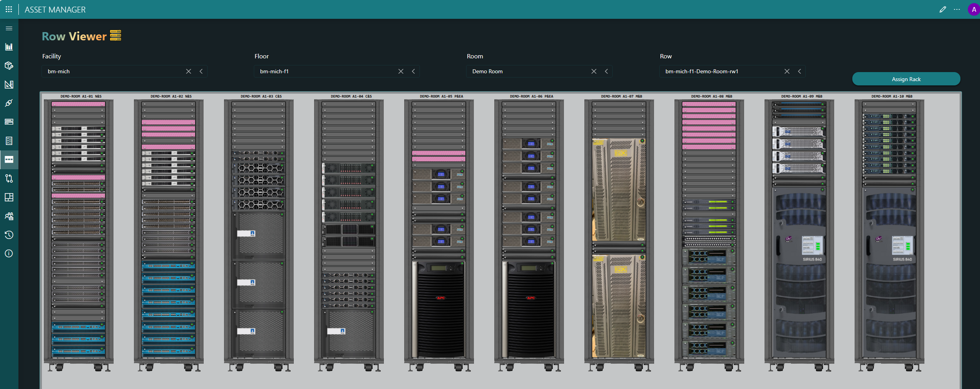Open the info circle icon in sidebar
Screen dimensions: 980x389
point(9,253)
